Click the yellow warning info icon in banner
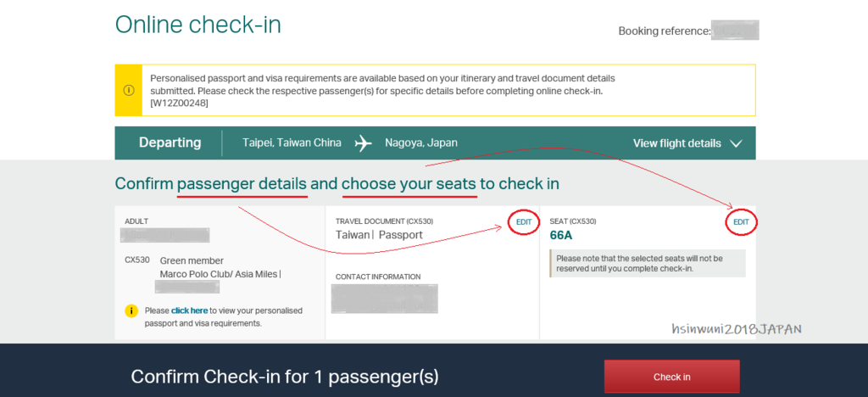 click(129, 90)
